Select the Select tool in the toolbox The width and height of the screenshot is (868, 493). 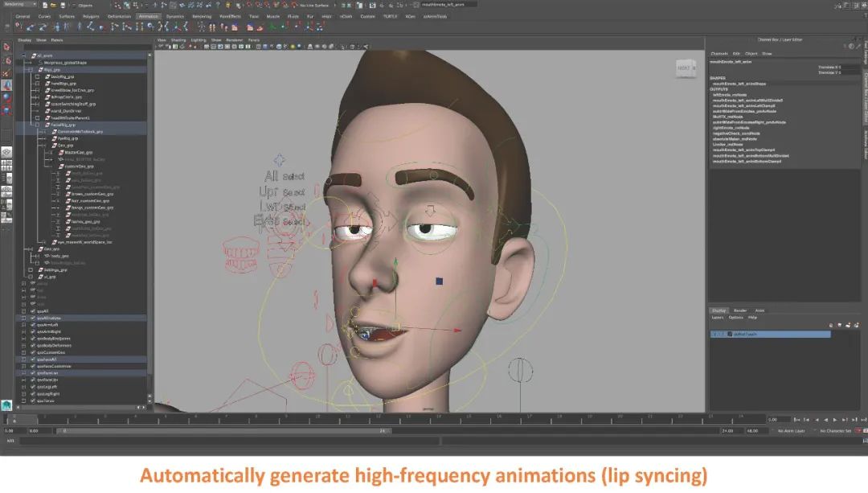tap(6, 47)
